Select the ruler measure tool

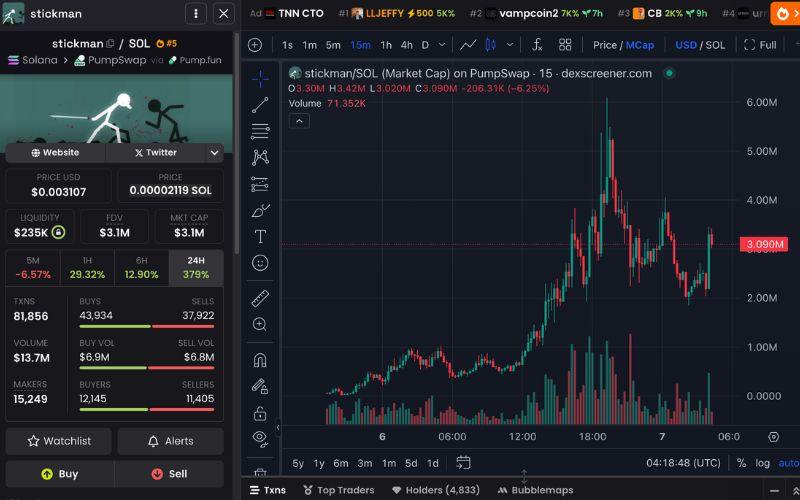(x=260, y=298)
